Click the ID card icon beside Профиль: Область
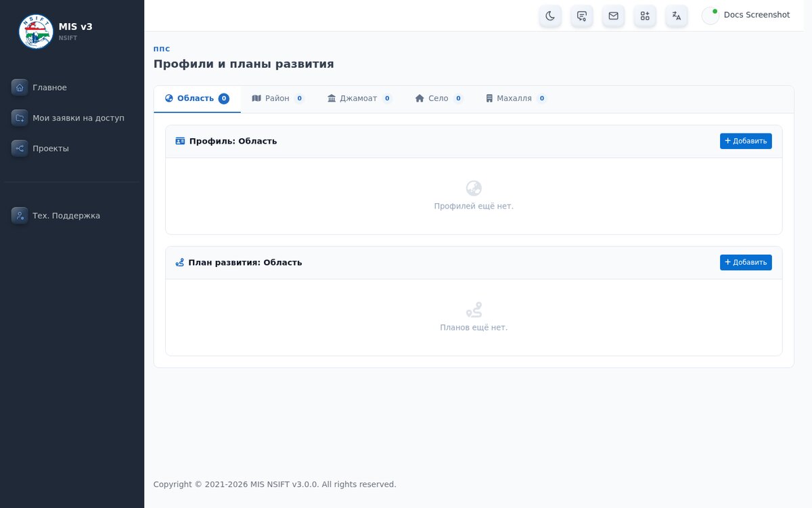Screen dimensions: 812x508 click(x=180, y=141)
